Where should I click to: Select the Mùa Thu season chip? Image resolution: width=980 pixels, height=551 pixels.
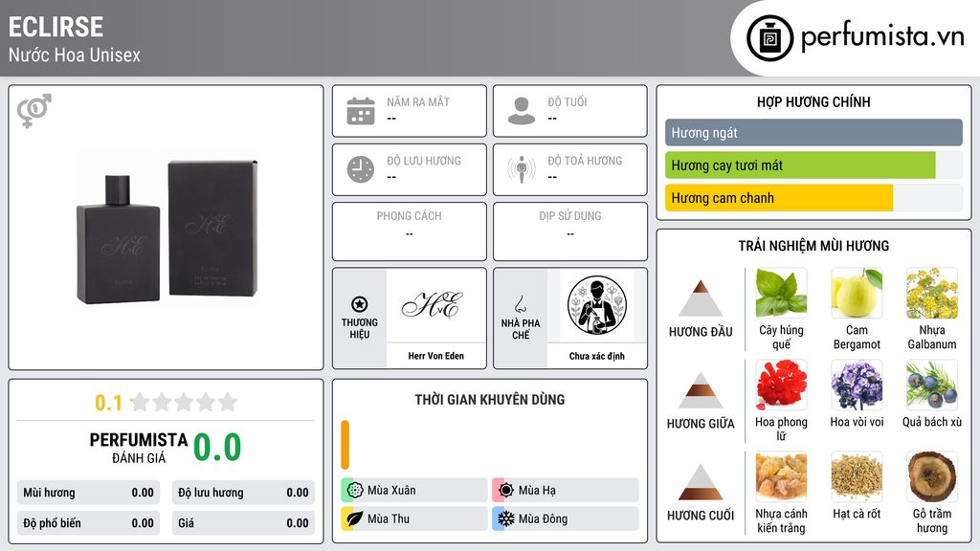pos(414,518)
